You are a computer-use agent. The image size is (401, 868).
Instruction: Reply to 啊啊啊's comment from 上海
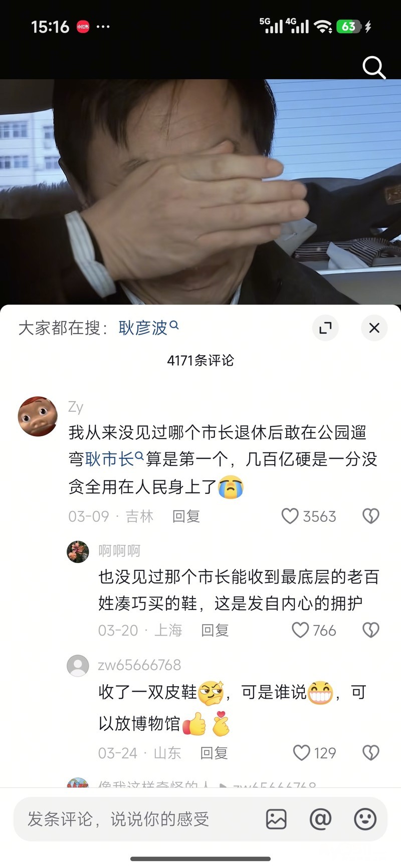pos(215,630)
